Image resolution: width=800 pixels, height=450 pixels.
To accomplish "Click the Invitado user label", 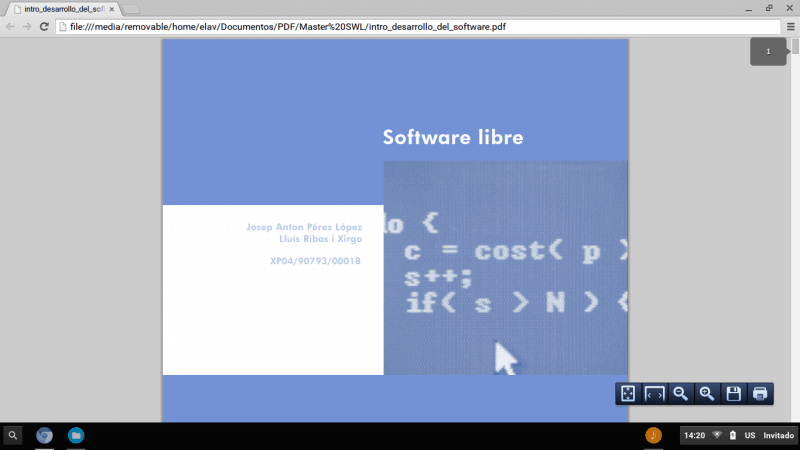I will point(779,435).
